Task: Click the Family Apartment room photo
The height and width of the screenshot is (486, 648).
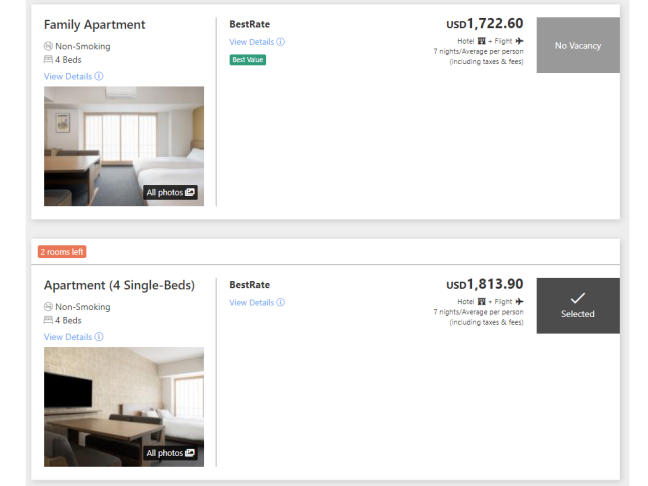Action: tap(124, 146)
